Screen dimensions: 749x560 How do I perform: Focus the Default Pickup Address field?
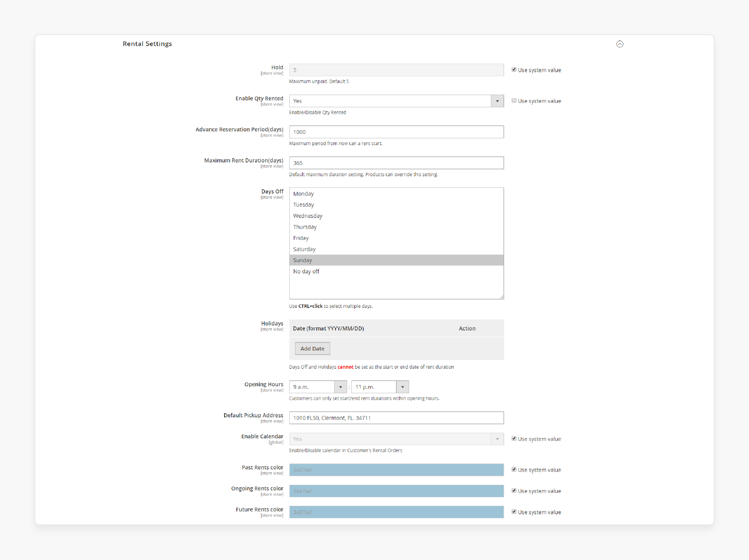[x=396, y=418]
